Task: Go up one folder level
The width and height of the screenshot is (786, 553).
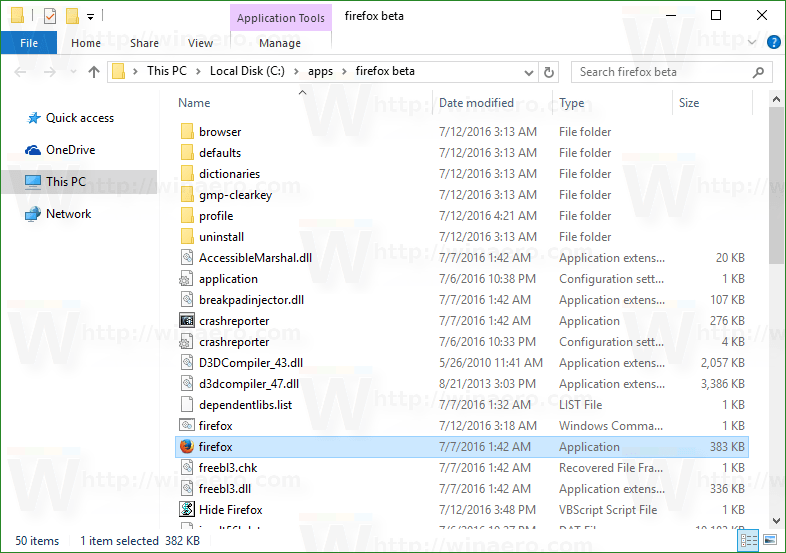Action: (94, 72)
